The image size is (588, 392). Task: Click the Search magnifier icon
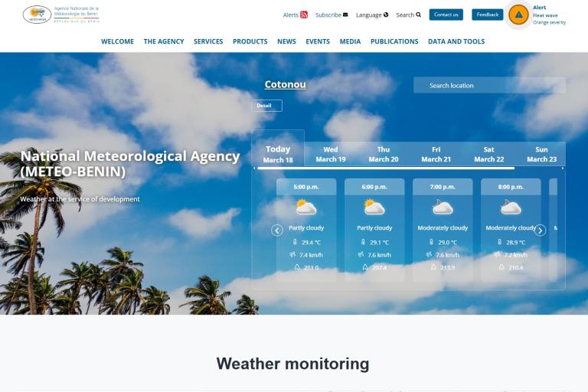point(419,15)
